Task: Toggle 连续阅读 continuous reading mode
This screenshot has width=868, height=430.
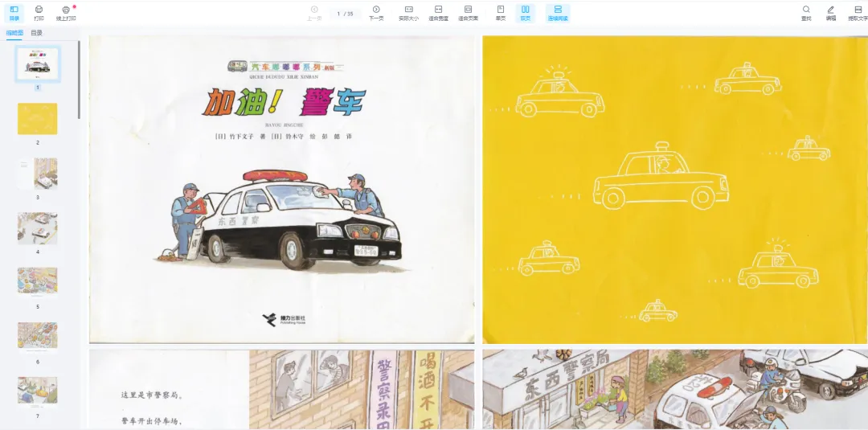Action: (558, 14)
